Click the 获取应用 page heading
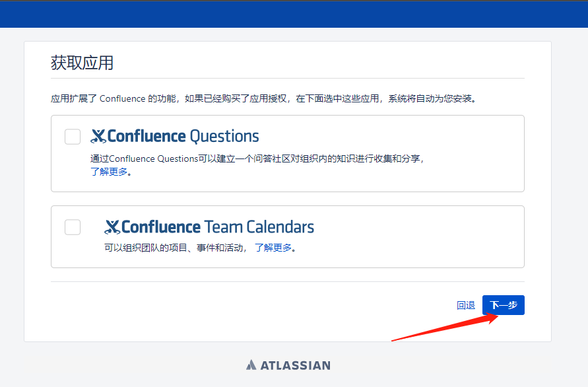The height and width of the screenshot is (387, 588). [82, 63]
